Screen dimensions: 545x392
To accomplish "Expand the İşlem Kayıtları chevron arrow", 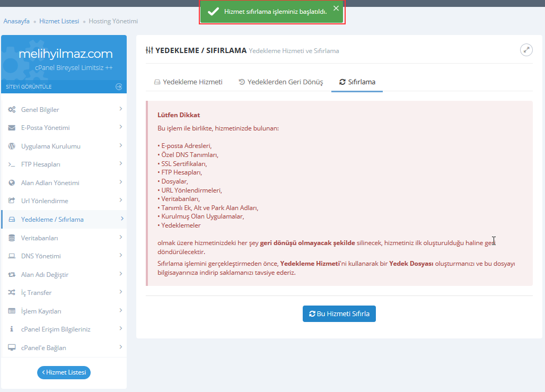I will pyautogui.click(x=121, y=310).
